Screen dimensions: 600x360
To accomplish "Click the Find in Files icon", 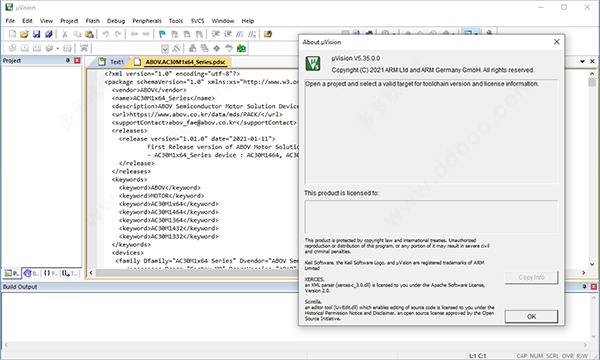I will [x=268, y=34].
